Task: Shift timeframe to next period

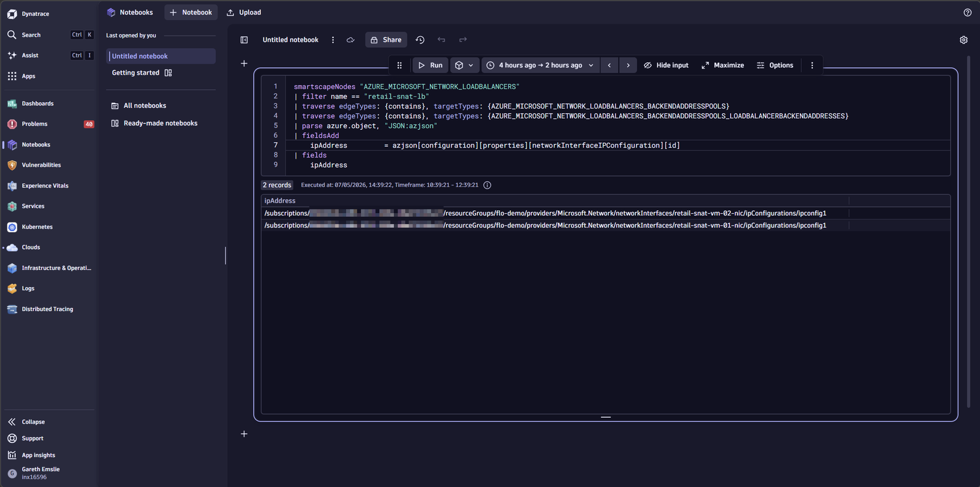Action: [x=628, y=66]
